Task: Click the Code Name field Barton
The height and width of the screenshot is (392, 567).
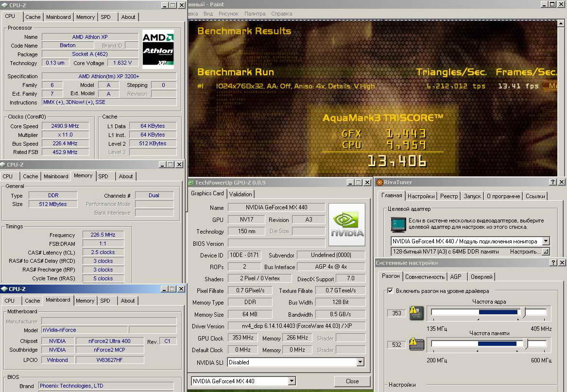Action: click(x=68, y=46)
